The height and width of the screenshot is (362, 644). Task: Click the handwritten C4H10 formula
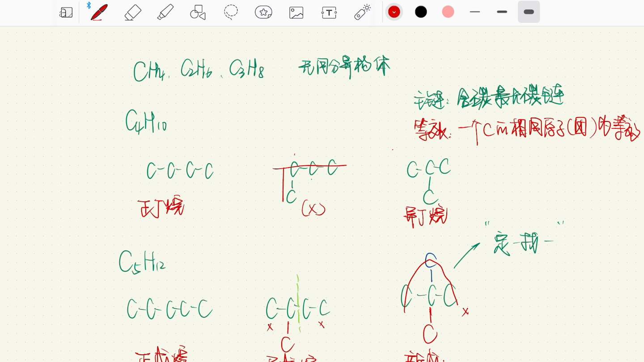click(x=146, y=121)
